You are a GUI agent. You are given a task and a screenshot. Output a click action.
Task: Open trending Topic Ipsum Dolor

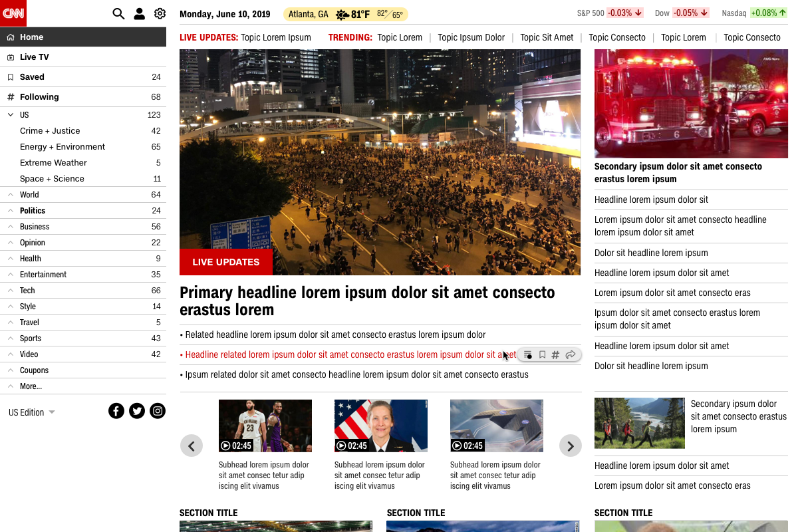pos(471,37)
